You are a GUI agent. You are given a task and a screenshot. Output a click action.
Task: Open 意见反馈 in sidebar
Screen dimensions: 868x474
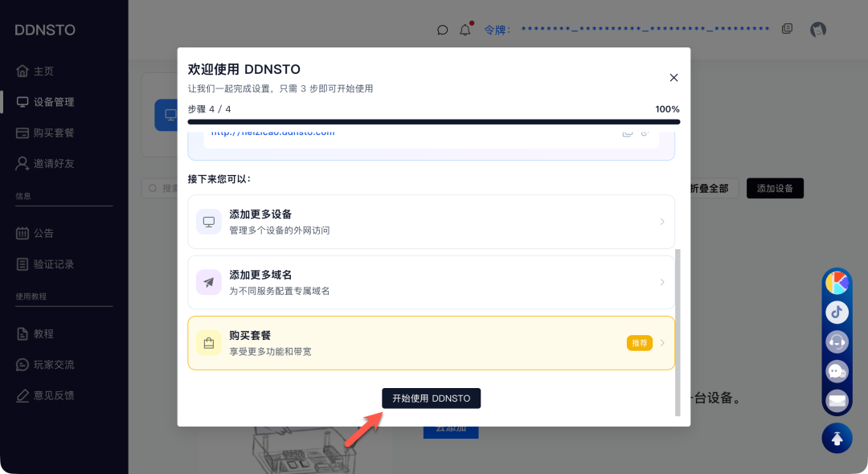pos(54,395)
